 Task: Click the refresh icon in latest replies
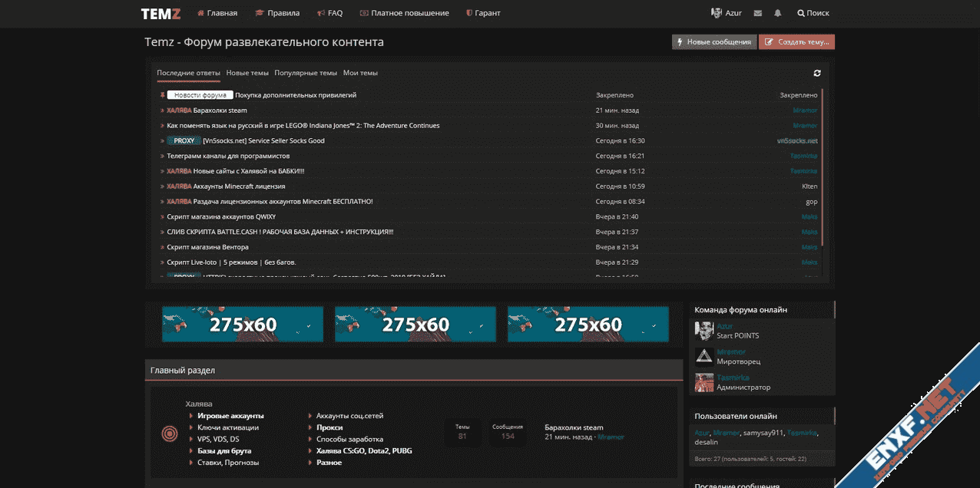coord(817,73)
